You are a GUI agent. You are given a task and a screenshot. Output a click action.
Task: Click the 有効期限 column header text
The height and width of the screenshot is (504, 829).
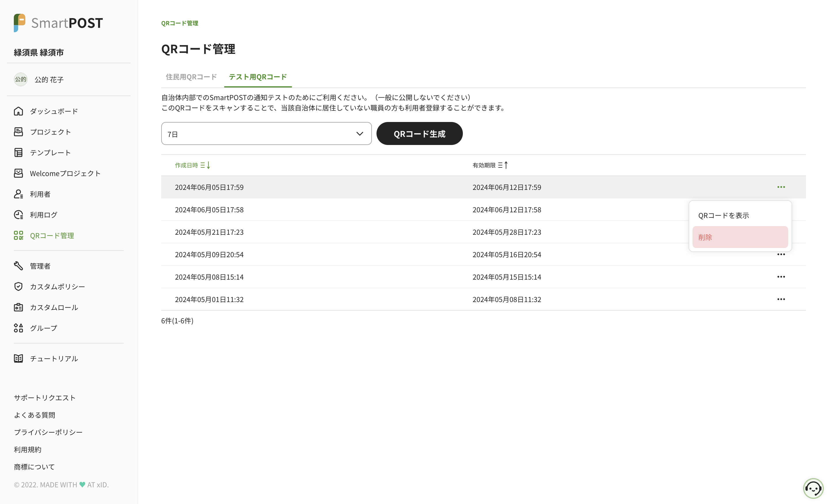pos(484,165)
